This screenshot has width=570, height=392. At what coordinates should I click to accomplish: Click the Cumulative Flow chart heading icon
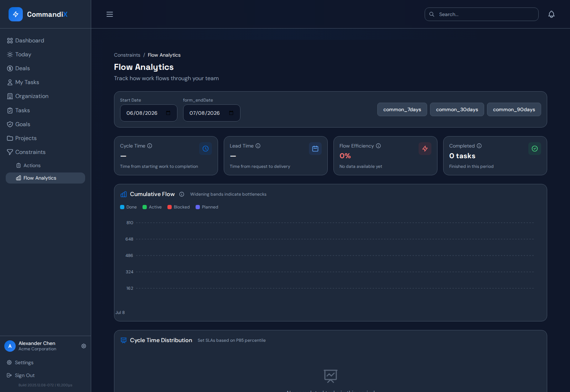124,194
